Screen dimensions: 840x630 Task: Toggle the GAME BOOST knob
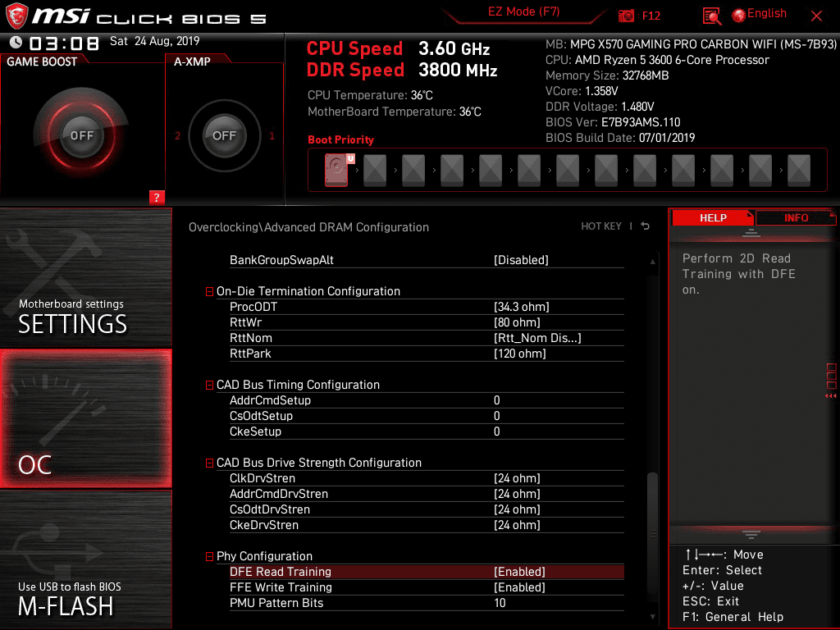81,135
